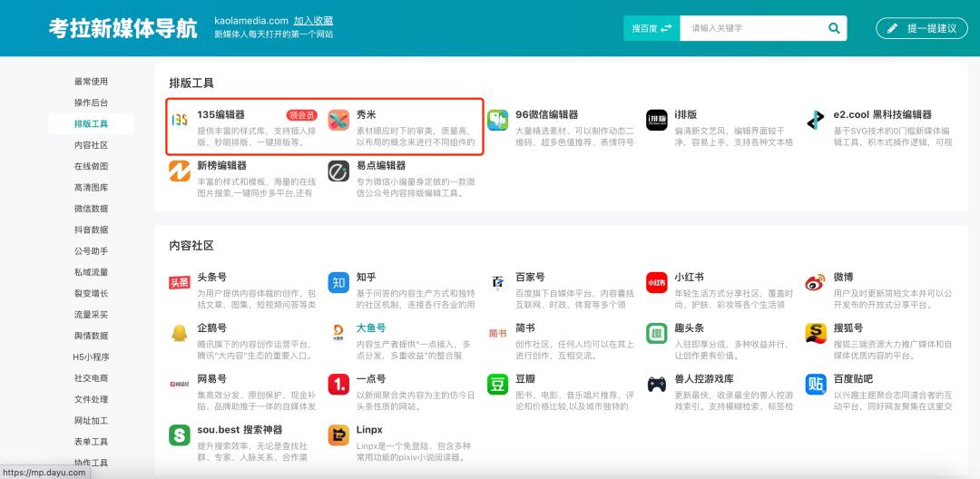Open the 兽人控游戏库 gamepad icon
The width and height of the screenshot is (980, 479).
[657, 384]
